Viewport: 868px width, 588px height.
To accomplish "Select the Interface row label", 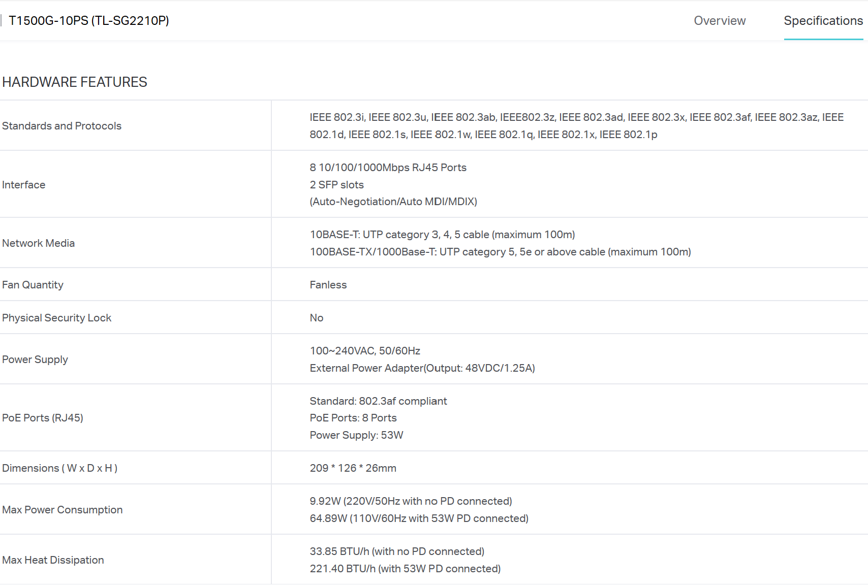I will coord(24,185).
